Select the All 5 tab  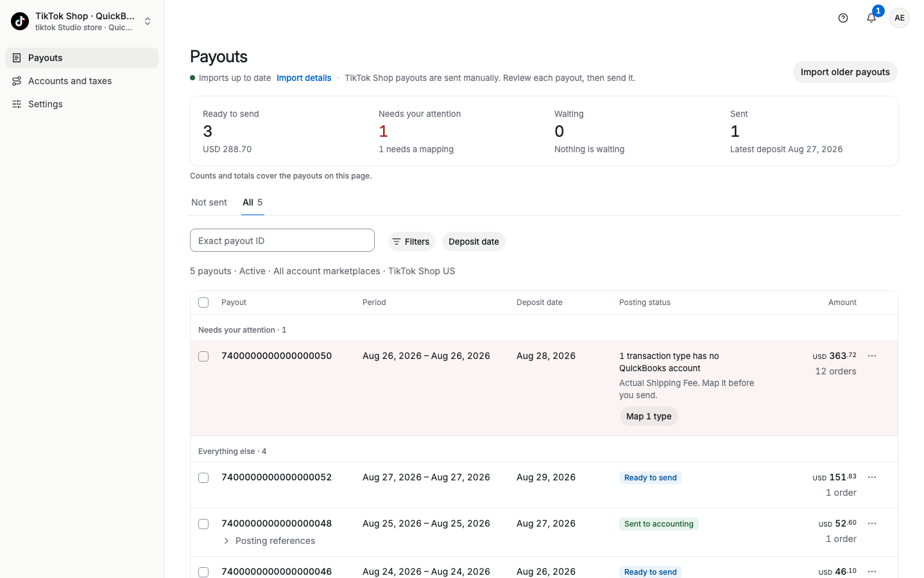coord(253,202)
